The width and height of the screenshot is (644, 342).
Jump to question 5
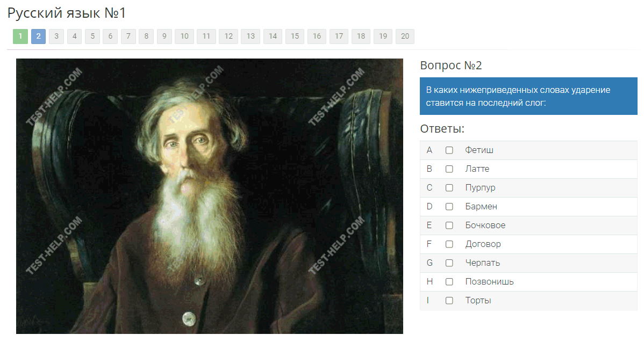[92, 36]
